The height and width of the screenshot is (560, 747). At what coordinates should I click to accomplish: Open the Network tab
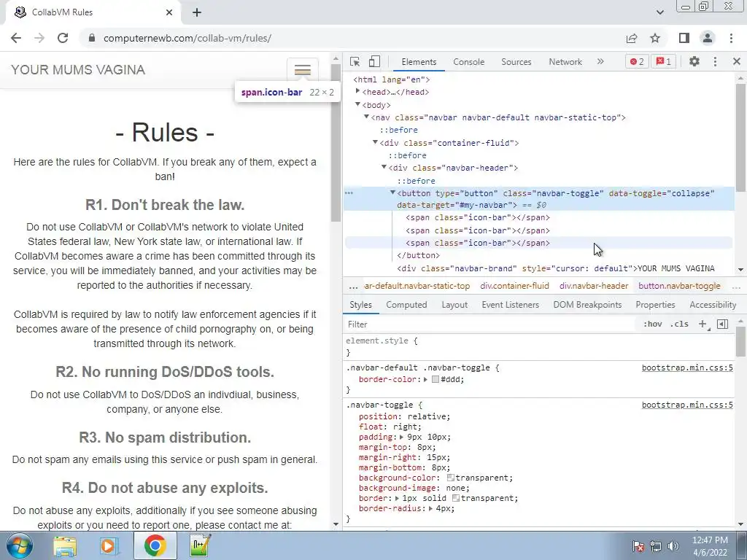click(x=565, y=62)
